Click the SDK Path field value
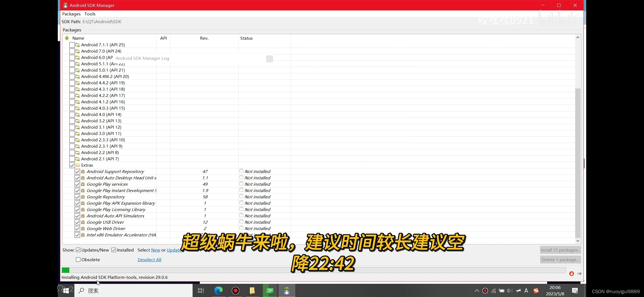644x297 pixels. tap(102, 22)
